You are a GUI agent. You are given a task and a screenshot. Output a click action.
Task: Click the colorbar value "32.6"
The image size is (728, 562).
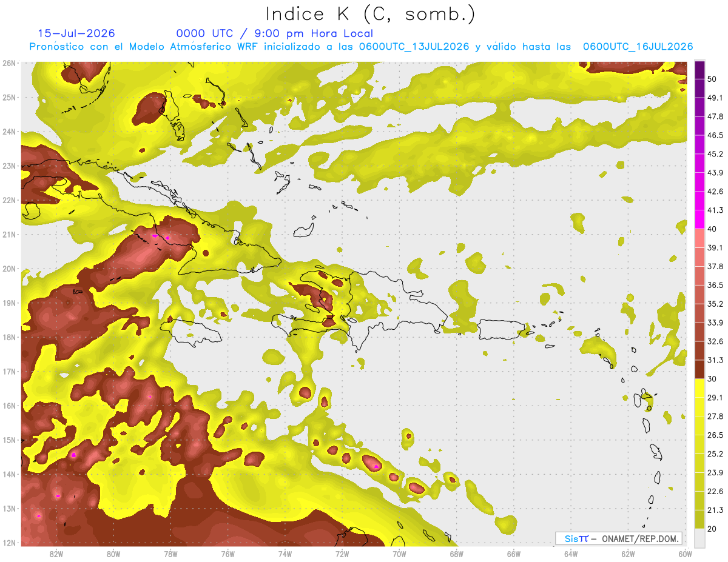coord(715,341)
